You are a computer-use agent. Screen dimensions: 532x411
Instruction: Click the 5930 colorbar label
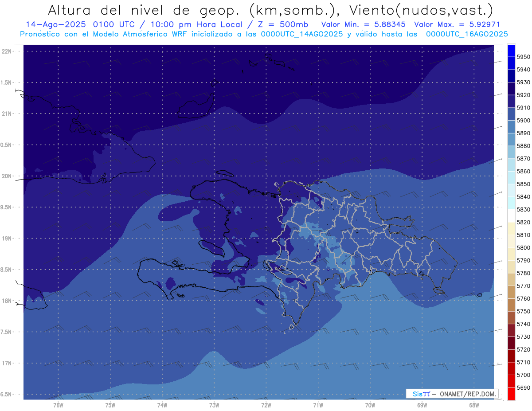(523, 82)
